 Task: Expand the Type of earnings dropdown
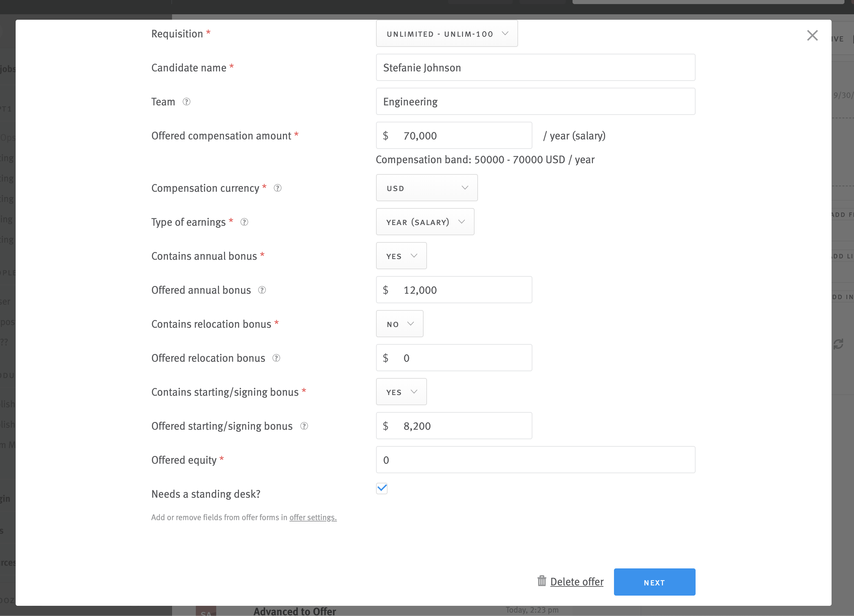pyautogui.click(x=425, y=222)
